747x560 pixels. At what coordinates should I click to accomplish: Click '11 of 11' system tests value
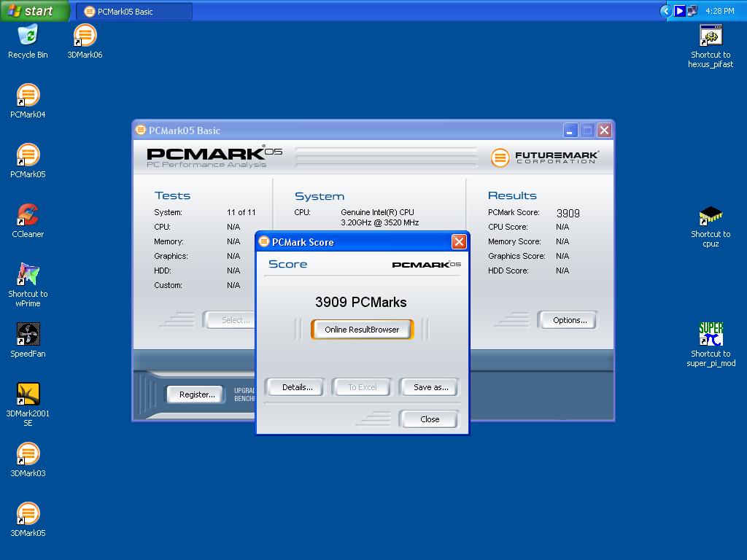(241, 212)
